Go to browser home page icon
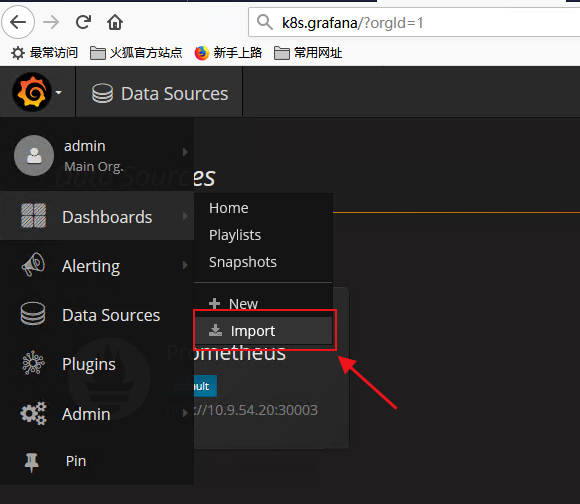Screen dimensions: 580x504 click(x=115, y=22)
